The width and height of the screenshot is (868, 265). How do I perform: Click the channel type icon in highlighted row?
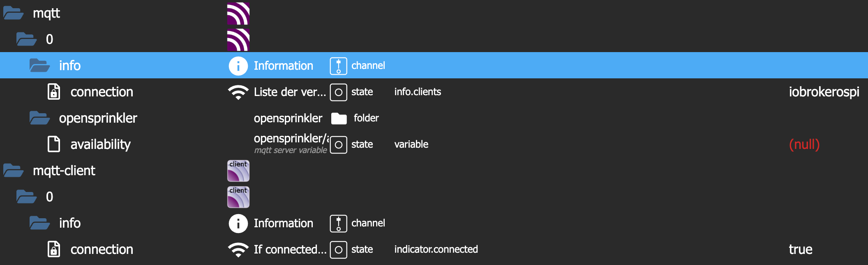pos(338,66)
